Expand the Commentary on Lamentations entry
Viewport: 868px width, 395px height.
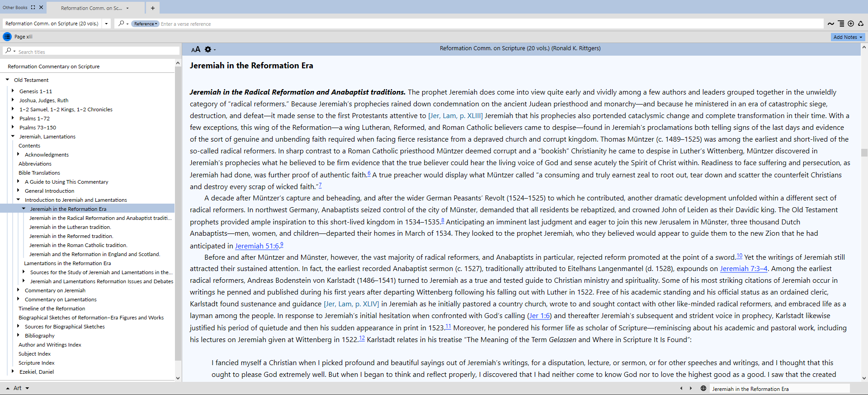(18, 299)
